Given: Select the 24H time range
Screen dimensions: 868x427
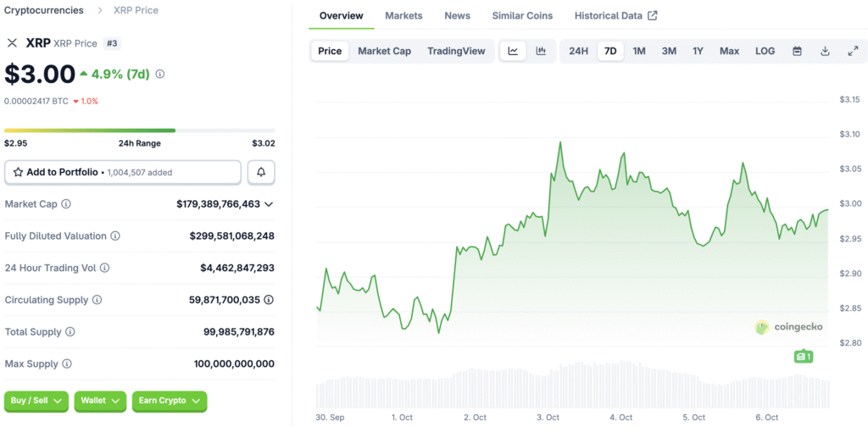Looking at the screenshot, I should [x=578, y=51].
